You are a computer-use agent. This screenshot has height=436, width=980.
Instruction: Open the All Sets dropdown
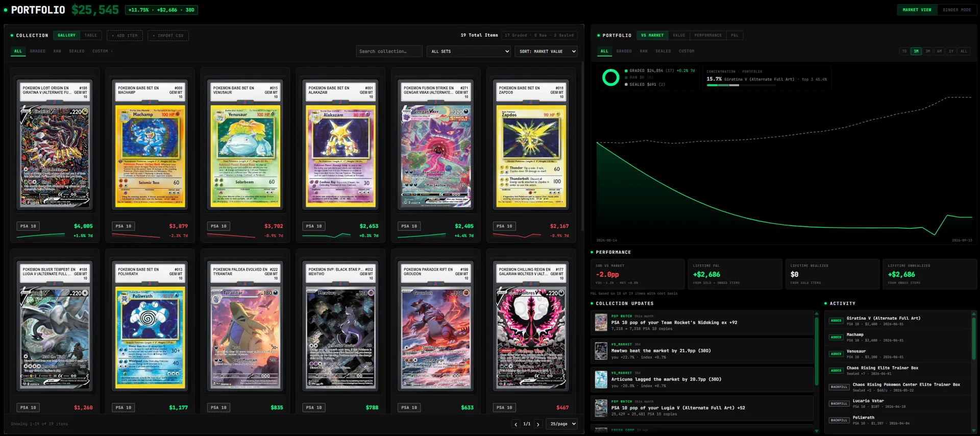(470, 51)
